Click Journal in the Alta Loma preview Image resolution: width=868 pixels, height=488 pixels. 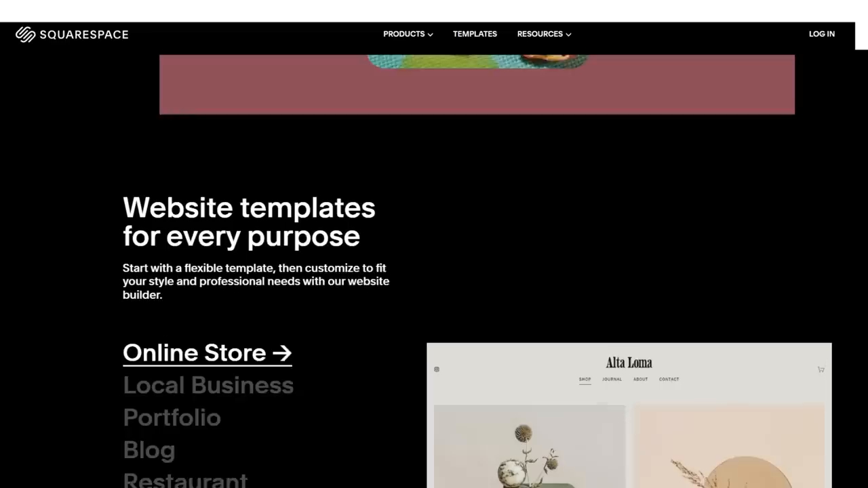[612, 380]
